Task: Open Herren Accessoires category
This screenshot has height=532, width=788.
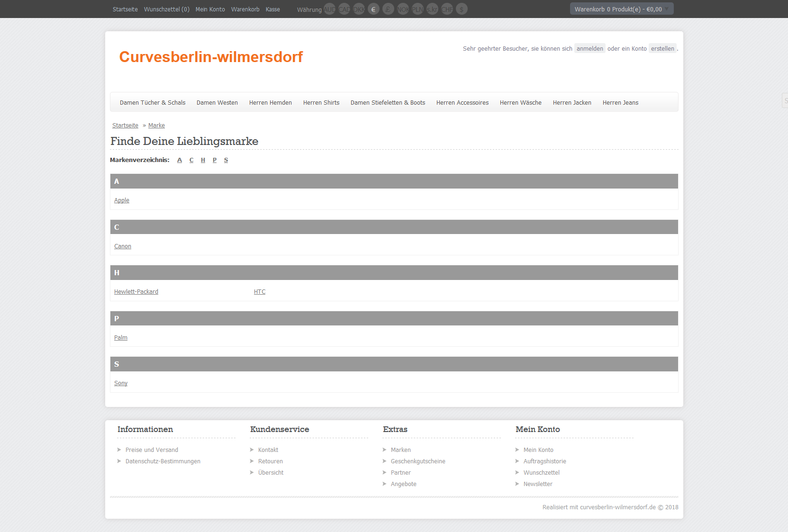Action: pos(462,102)
